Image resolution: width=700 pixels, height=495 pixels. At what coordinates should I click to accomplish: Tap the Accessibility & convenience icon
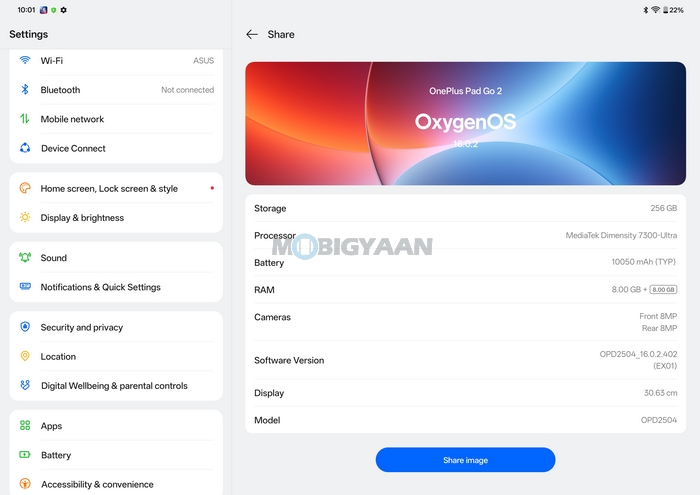[25, 483]
